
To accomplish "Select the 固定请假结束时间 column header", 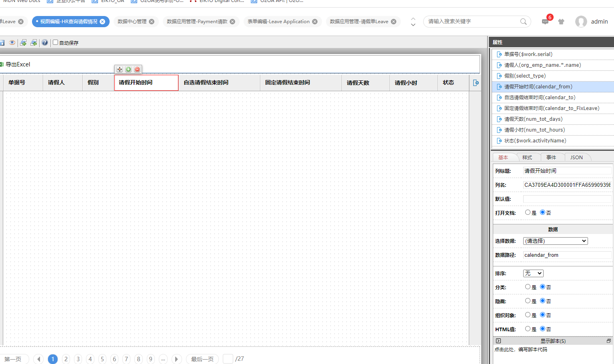I will pyautogui.click(x=301, y=82).
